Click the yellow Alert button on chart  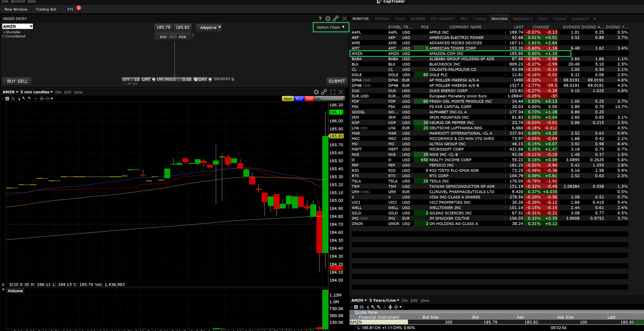(288, 99)
